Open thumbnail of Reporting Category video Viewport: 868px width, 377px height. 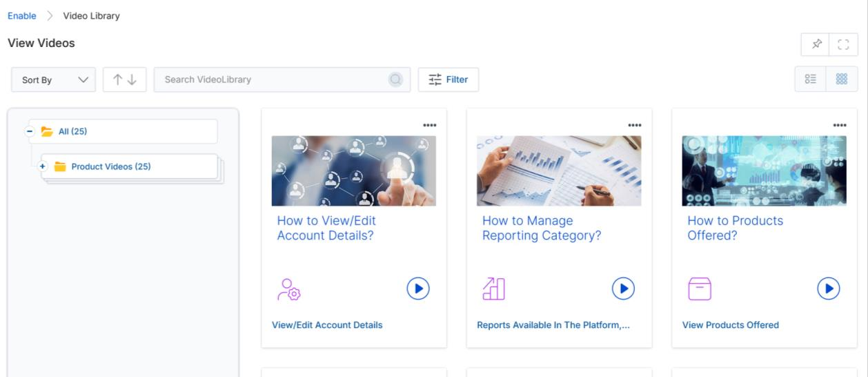[x=559, y=171]
